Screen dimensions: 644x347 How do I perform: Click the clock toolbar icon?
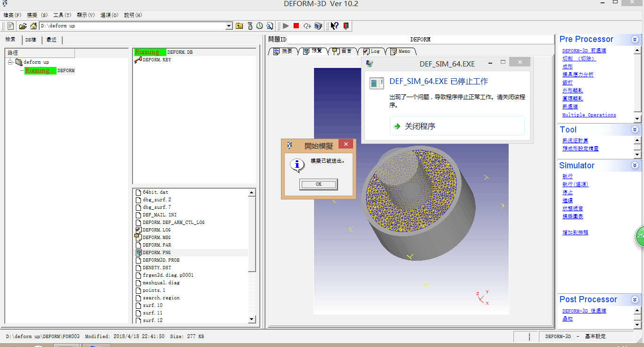pyautogui.click(x=260, y=26)
